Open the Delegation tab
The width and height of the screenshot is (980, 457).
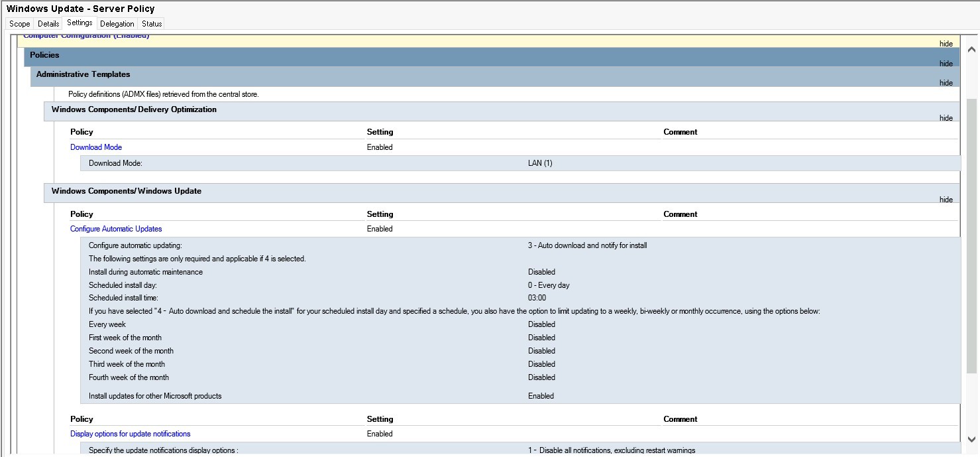[117, 24]
